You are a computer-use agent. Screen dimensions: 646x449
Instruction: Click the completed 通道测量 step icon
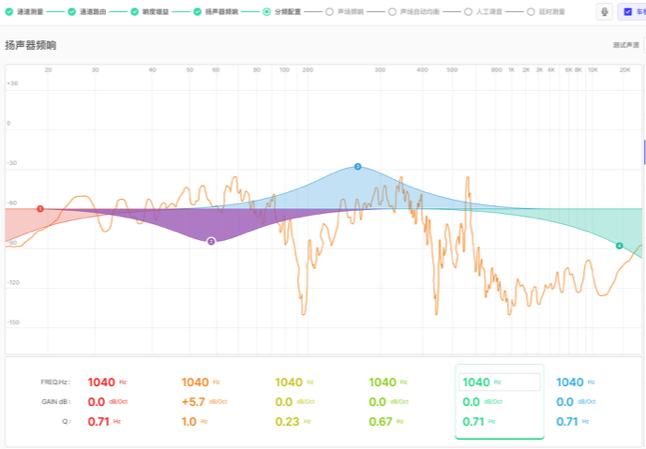pos(9,12)
